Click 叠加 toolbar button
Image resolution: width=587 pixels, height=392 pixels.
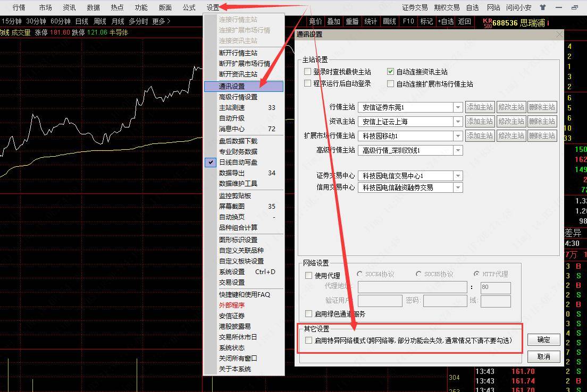[333, 21]
